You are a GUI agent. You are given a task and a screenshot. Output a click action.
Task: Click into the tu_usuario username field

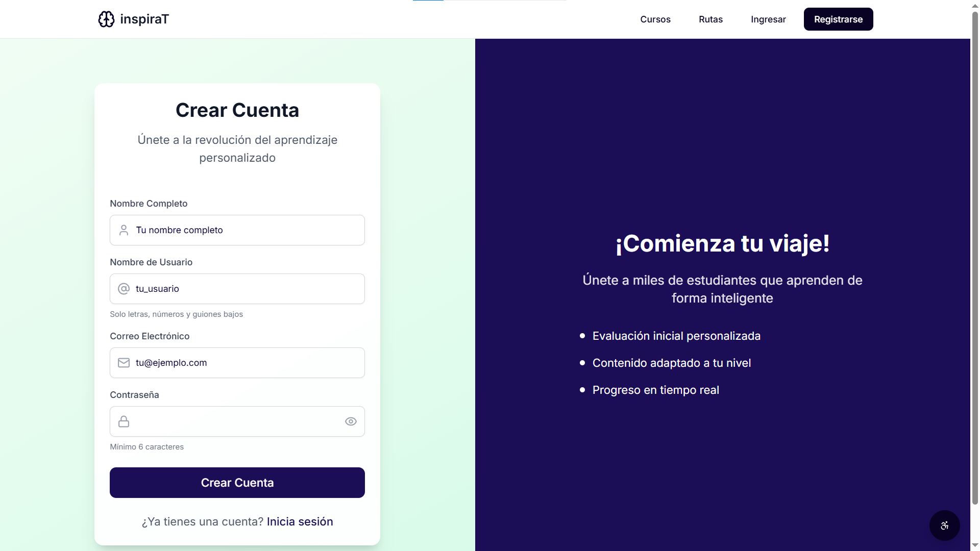coord(245,289)
